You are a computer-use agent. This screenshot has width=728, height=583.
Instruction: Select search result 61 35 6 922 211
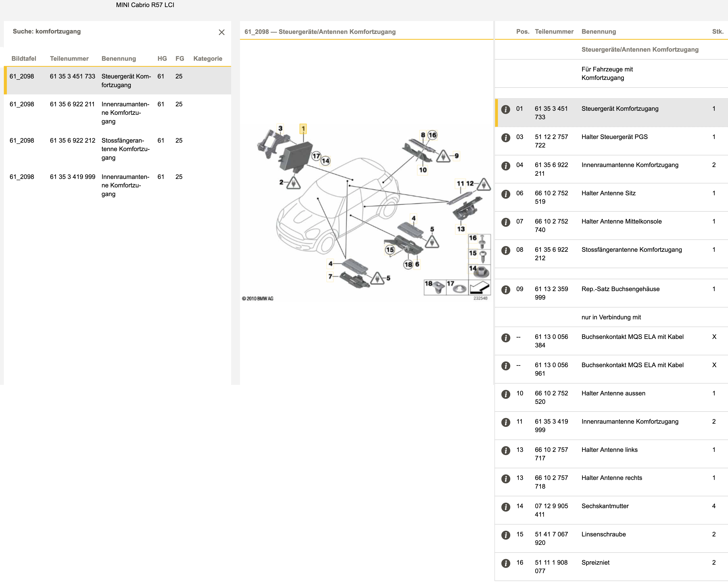pos(72,104)
